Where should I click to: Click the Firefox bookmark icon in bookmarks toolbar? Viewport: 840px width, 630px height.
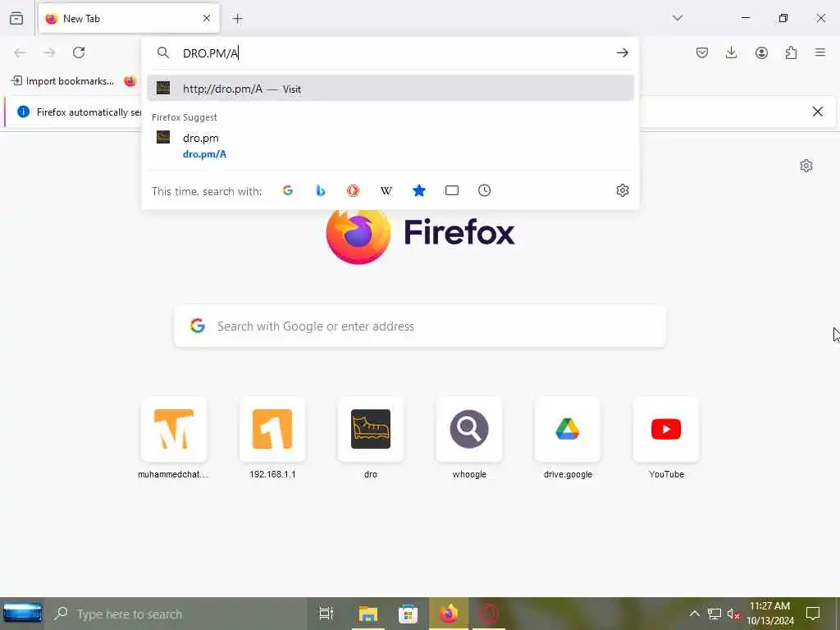130,81
